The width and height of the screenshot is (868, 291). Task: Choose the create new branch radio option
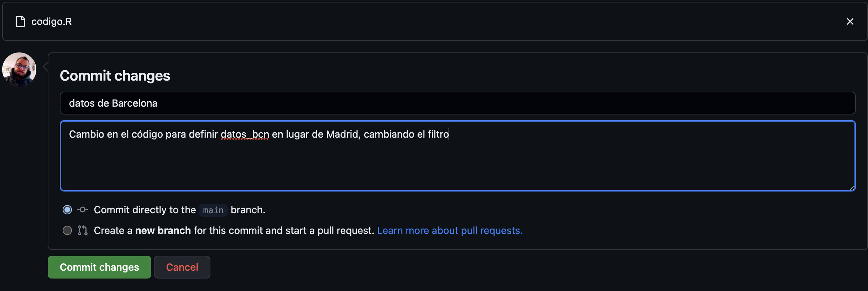click(x=67, y=230)
